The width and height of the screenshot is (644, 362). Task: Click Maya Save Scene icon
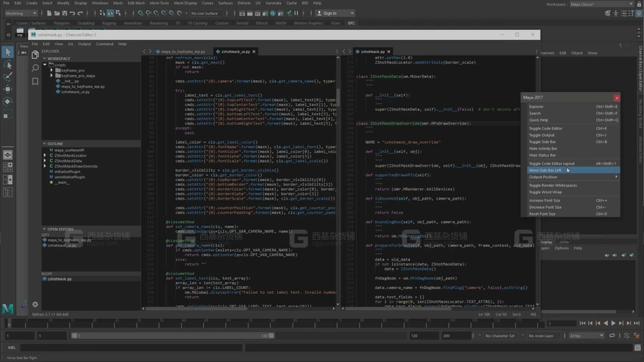64,13
